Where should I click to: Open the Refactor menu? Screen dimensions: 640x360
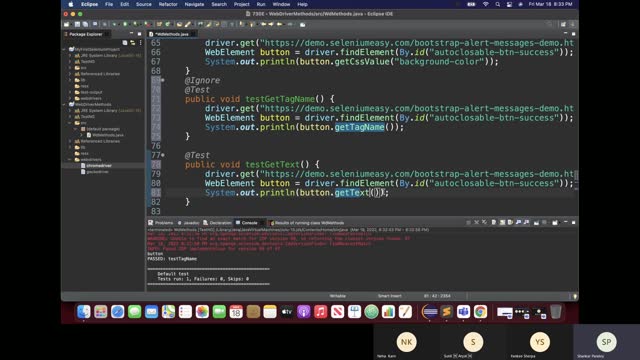[168, 4]
